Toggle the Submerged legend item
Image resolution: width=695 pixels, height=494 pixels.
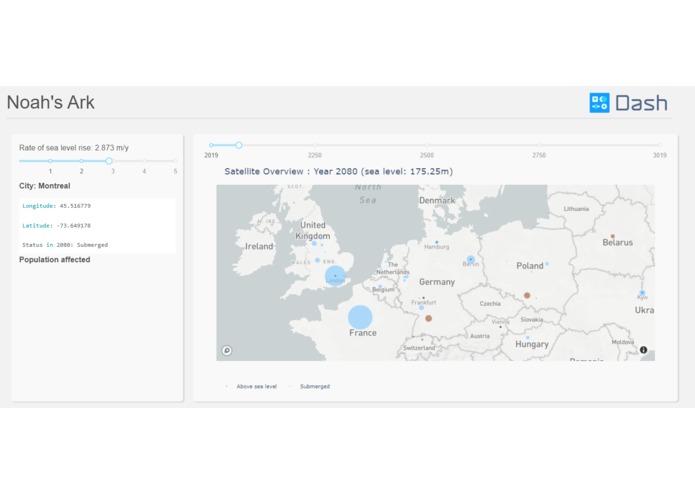310,386
